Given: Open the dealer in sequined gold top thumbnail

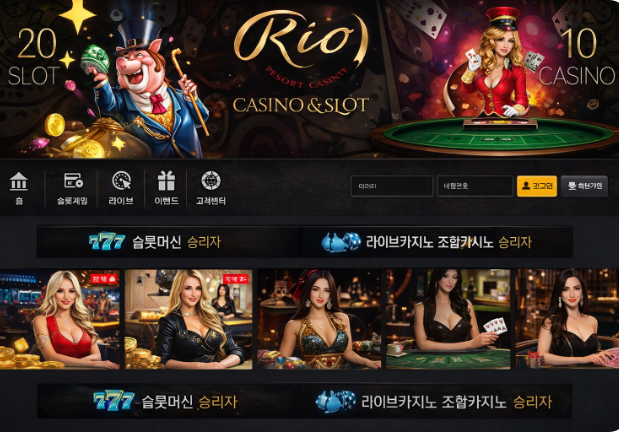Looking at the screenshot, I should coord(319,319).
